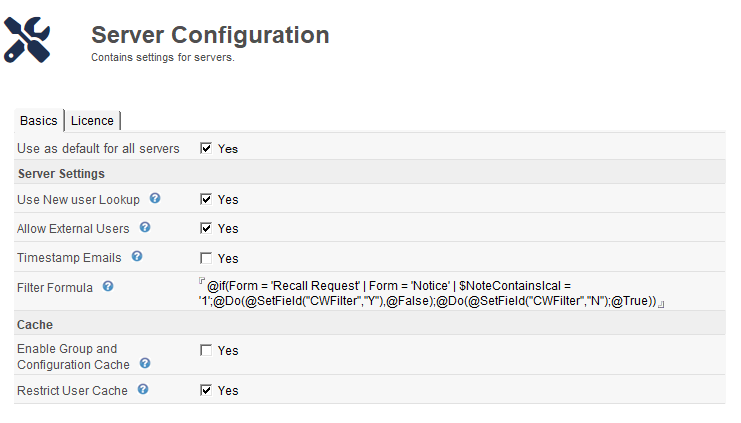Click the Server Configuration page title
741x423 pixels.
pyautogui.click(x=210, y=35)
